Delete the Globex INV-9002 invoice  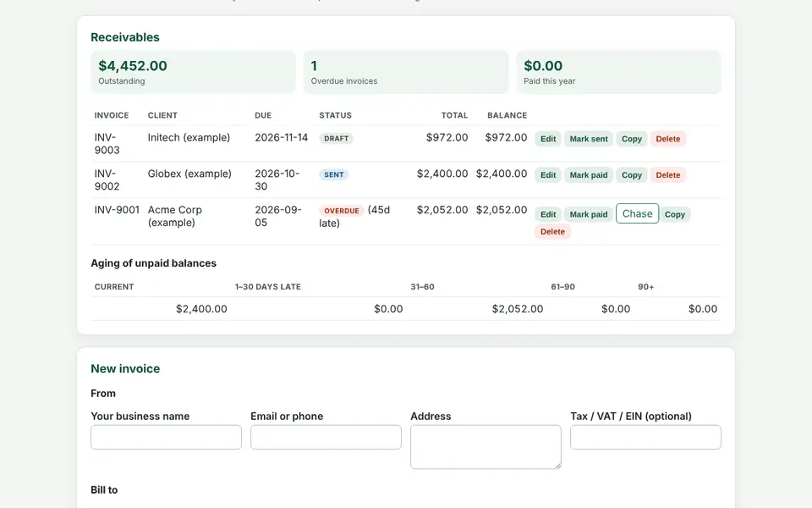click(x=668, y=175)
